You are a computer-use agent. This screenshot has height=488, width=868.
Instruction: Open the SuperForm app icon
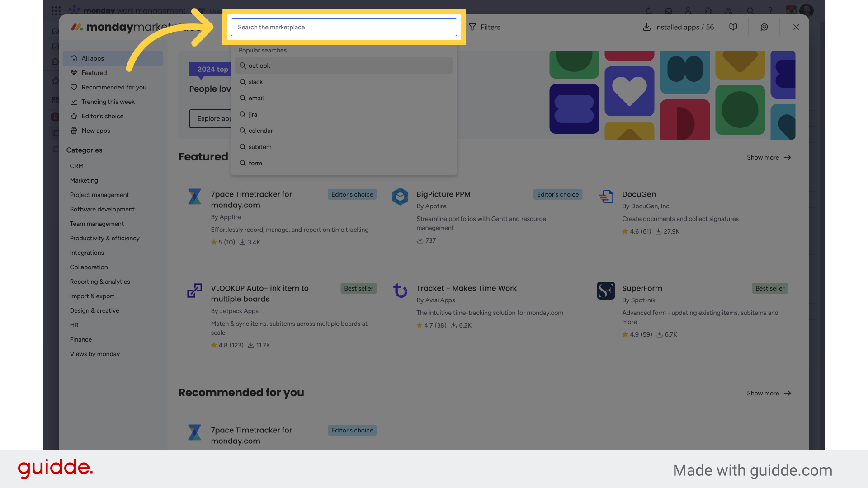coord(606,291)
